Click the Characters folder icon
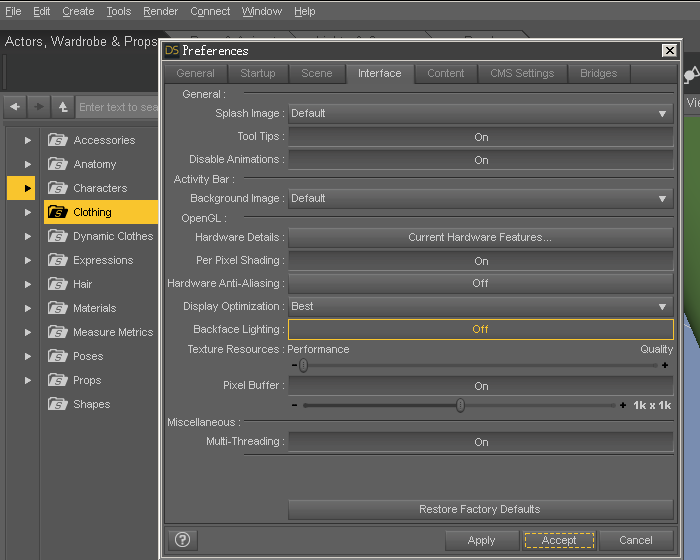The image size is (700, 560). pos(58,188)
